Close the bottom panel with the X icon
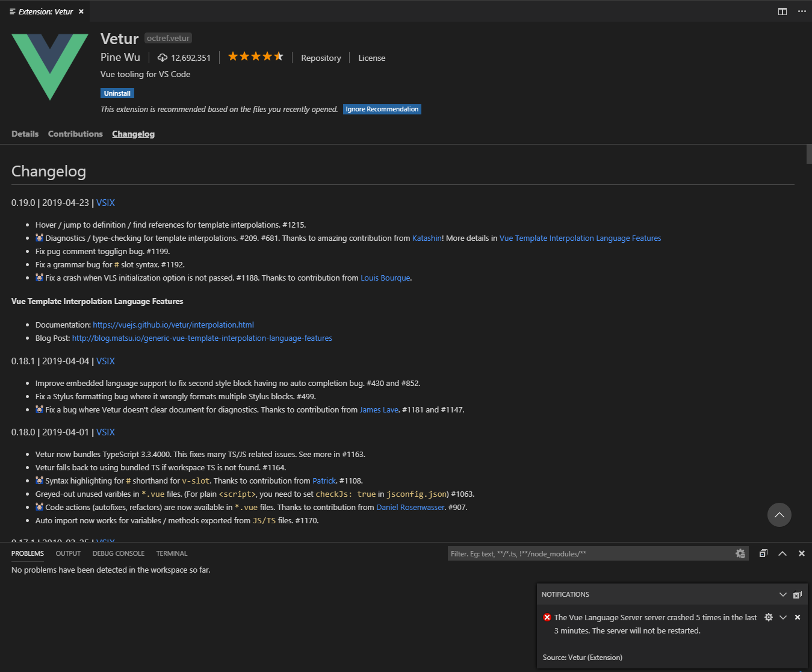 pos(801,553)
